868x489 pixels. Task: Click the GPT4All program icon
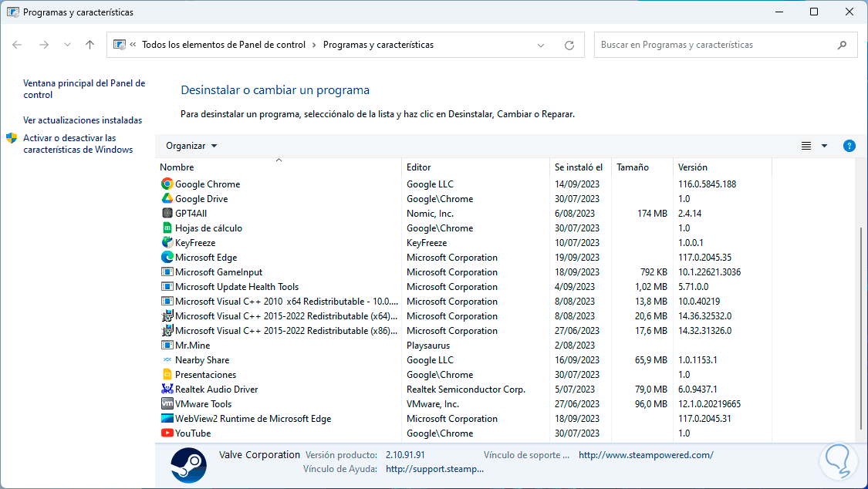[x=167, y=213]
